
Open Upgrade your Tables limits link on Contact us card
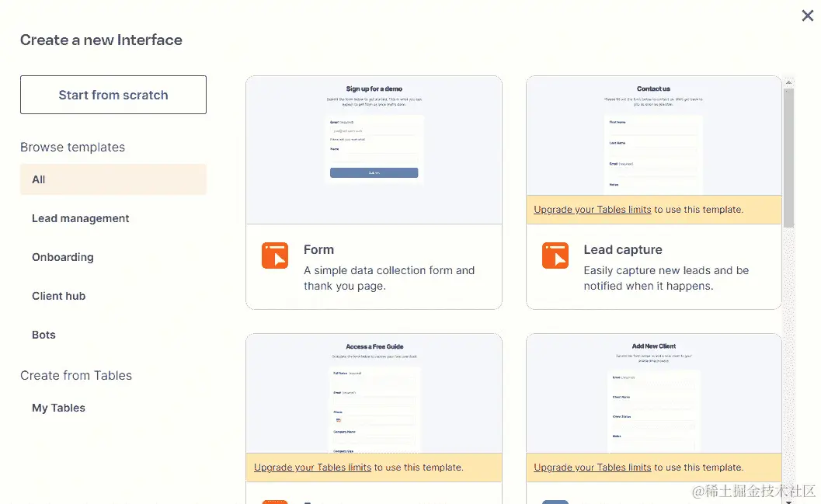coord(592,210)
